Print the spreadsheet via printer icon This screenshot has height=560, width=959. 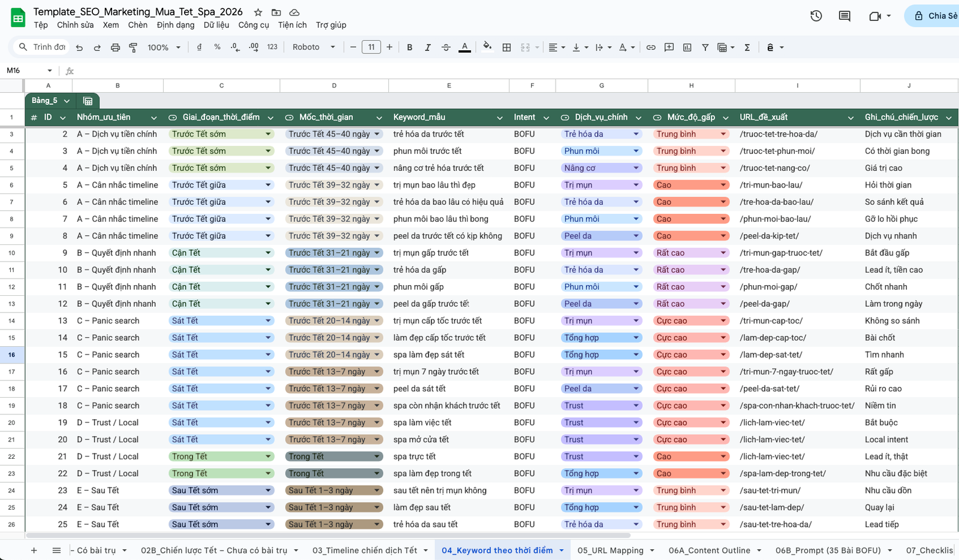[115, 47]
